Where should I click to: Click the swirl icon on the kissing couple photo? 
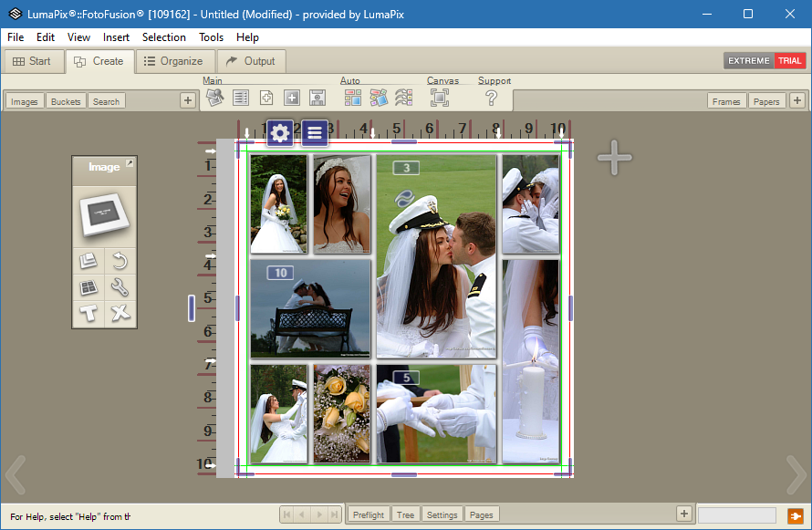click(x=404, y=198)
